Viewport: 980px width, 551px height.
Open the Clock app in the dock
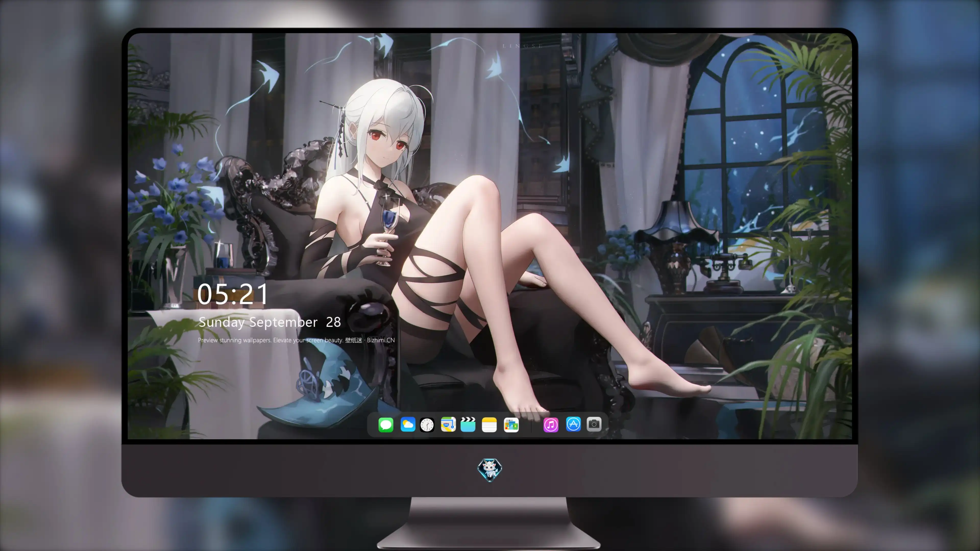pos(427,425)
